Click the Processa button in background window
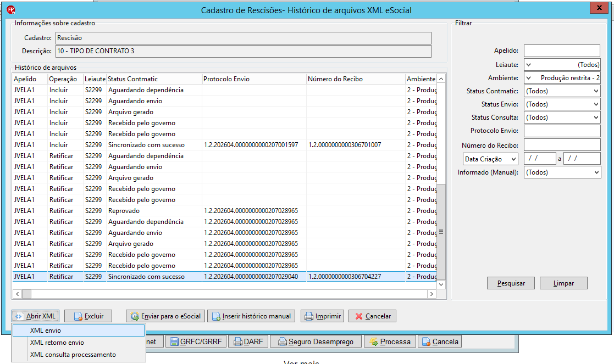Screen dimensions: 614x364 (390, 341)
